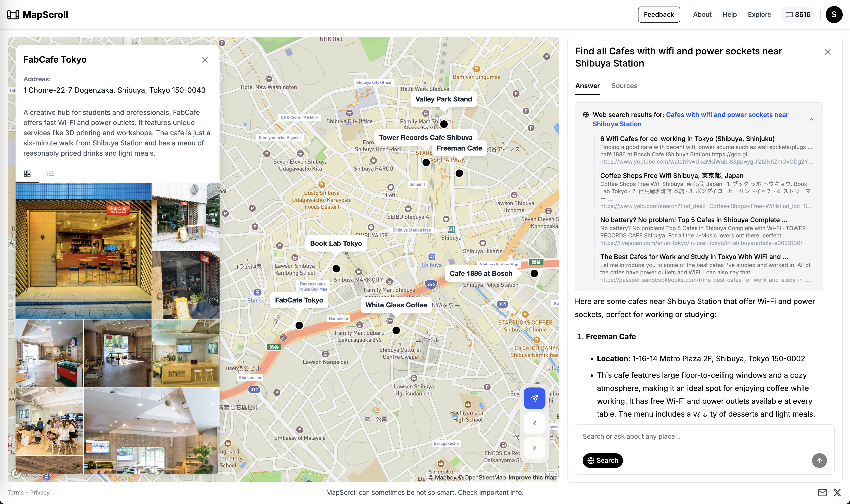This screenshot has width=850, height=504.
Task: Open the X social icon in footer
Action: pyautogui.click(x=837, y=492)
